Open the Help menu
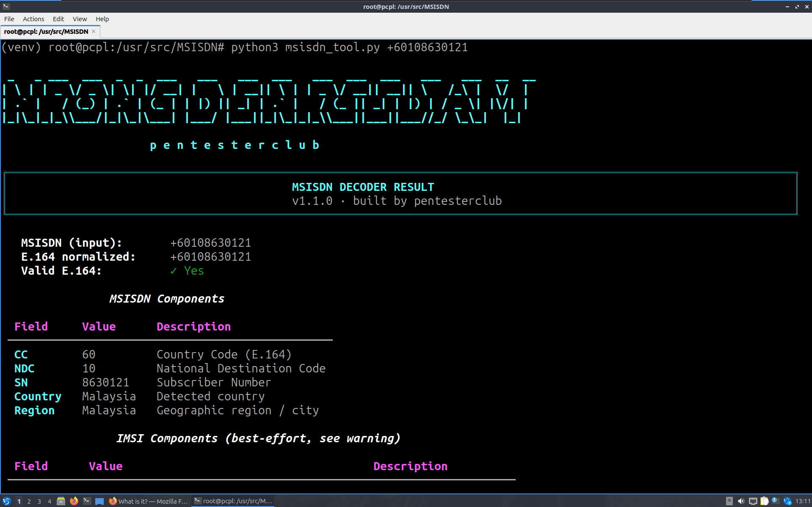812x507 pixels. (102, 19)
